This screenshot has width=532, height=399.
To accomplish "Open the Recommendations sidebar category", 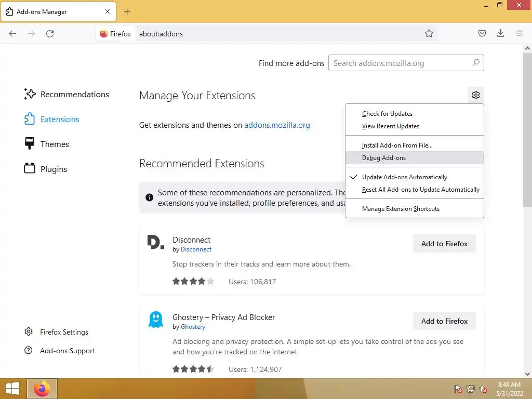I will [x=66, y=95].
